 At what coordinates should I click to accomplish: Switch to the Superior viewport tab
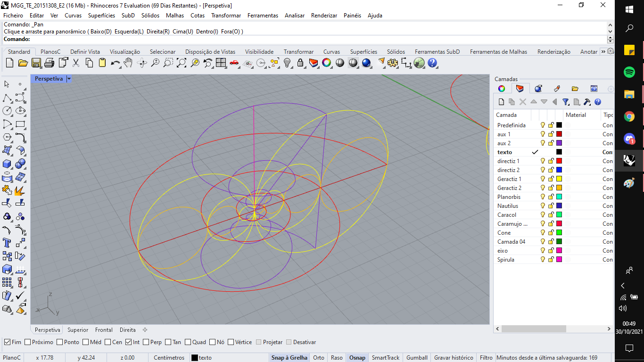78,330
